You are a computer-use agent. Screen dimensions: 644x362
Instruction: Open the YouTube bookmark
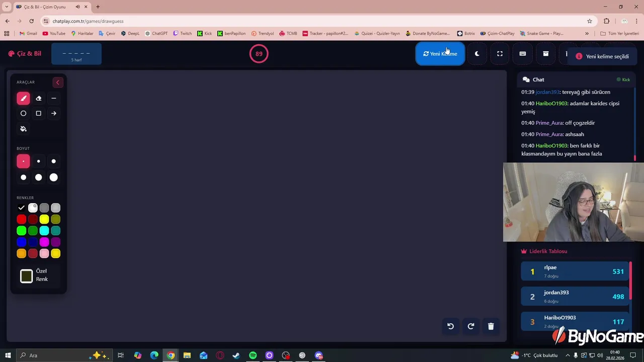pyautogui.click(x=54, y=34)
